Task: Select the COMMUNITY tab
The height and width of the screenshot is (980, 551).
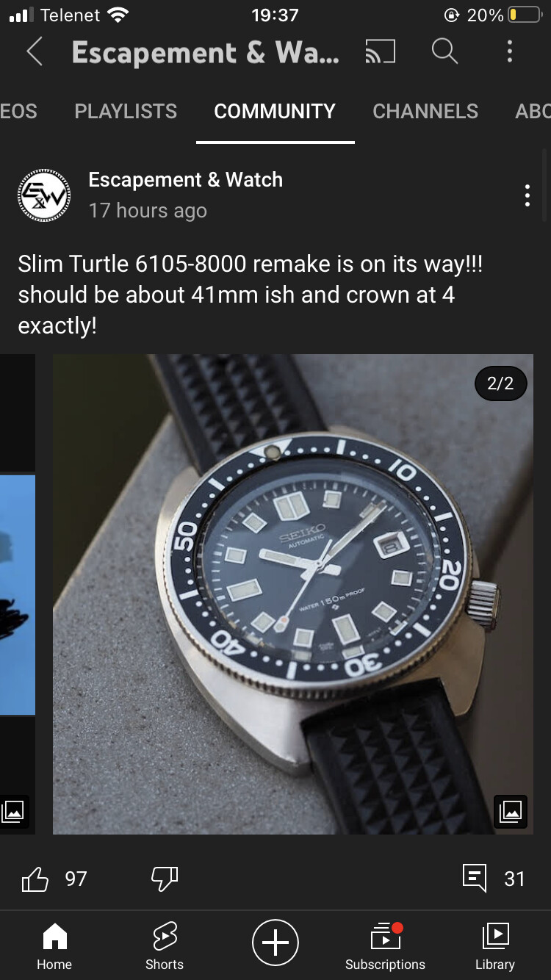Action: (x=275, y=111)
